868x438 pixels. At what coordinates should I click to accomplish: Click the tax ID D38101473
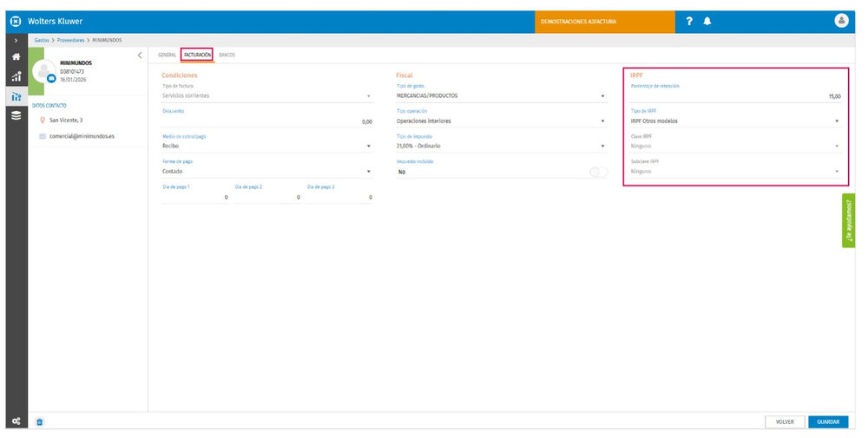click(x=72, y=71)
